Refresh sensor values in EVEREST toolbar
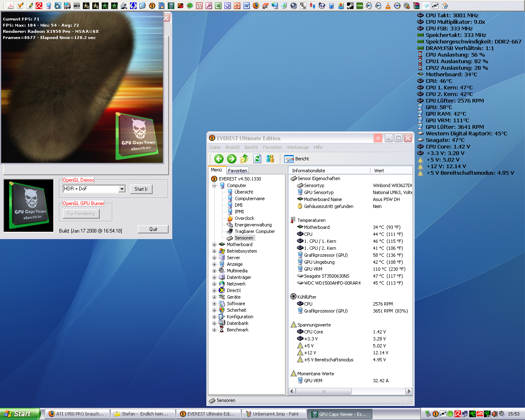Viewport: 525px width, 420px height. [x=257, y=159]
